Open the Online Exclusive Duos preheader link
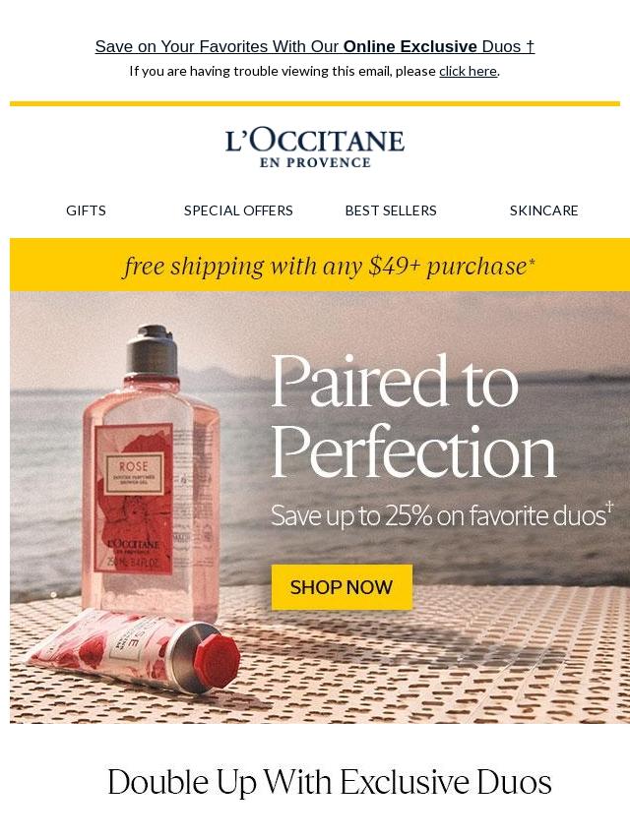This screenshot has height=840, width=630. click(315, 46)
